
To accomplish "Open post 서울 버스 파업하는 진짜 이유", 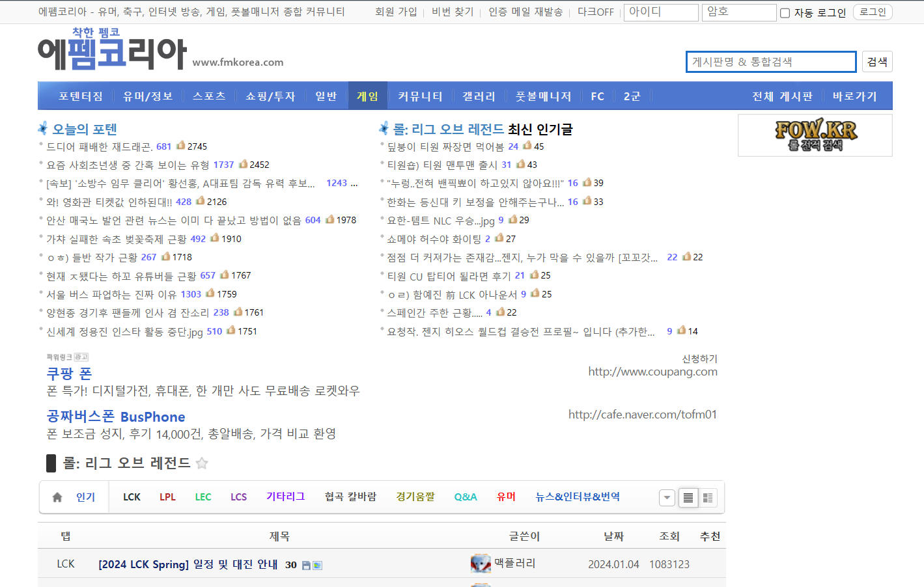I will click(x=111, y=294).
